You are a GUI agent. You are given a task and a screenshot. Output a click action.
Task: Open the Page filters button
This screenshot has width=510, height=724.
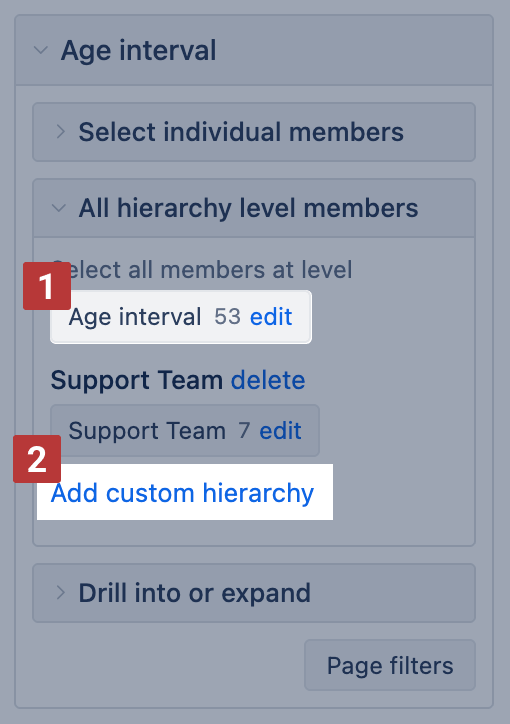pyautogui.click(x=390, y=665)
